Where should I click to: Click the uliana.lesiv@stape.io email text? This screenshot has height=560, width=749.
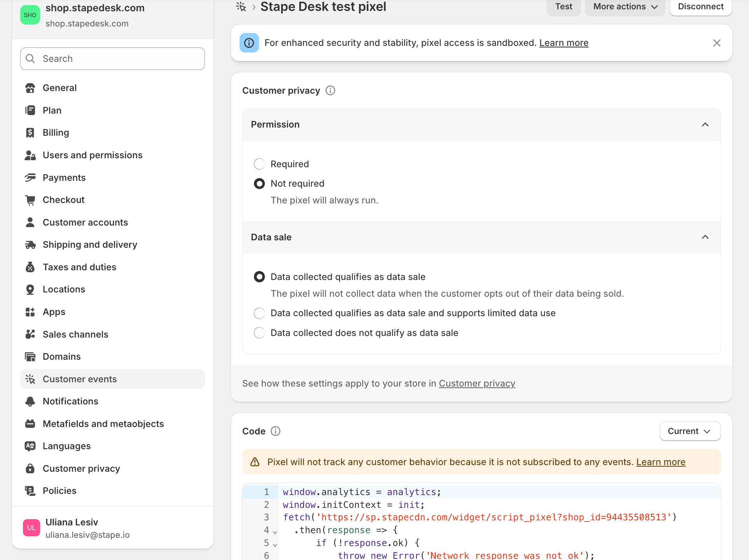pos(87,535)
